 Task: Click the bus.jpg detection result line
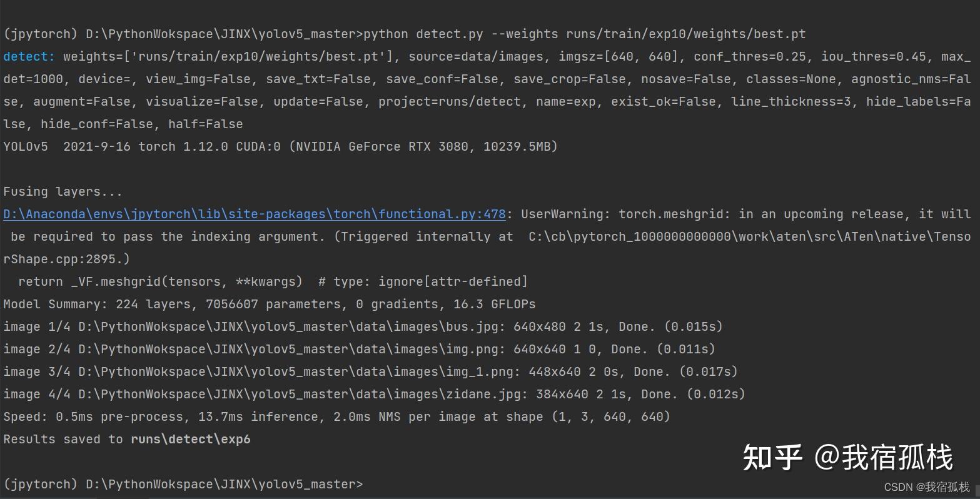pyautogui.click(x=363, y=327)
